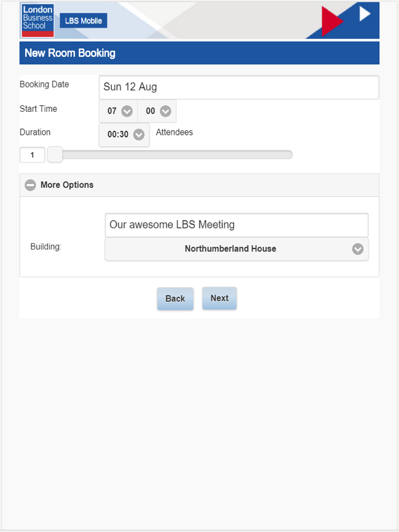
Task: Click the Duration dropdown arrow icon
Action: coord(139,134)
